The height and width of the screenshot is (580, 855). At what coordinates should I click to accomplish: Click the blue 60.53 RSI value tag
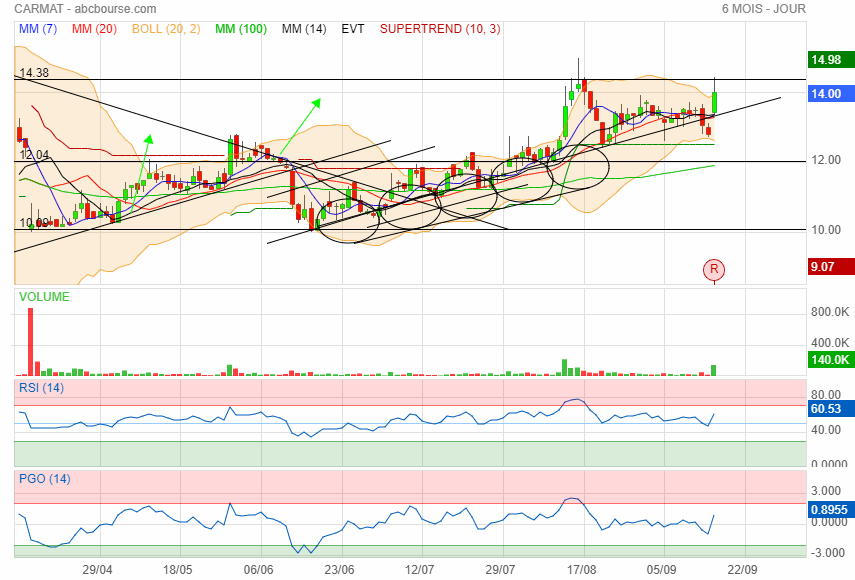826,409
